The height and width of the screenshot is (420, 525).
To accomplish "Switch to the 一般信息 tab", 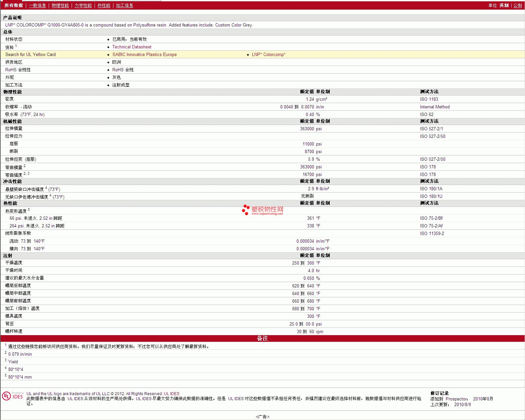I will [x=37, y=5].
